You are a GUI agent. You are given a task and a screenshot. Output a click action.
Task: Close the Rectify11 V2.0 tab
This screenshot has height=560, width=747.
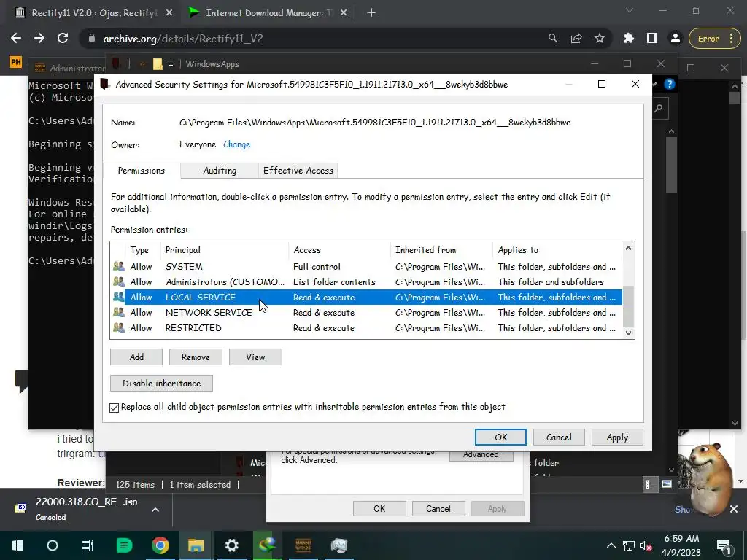(169, 13)
